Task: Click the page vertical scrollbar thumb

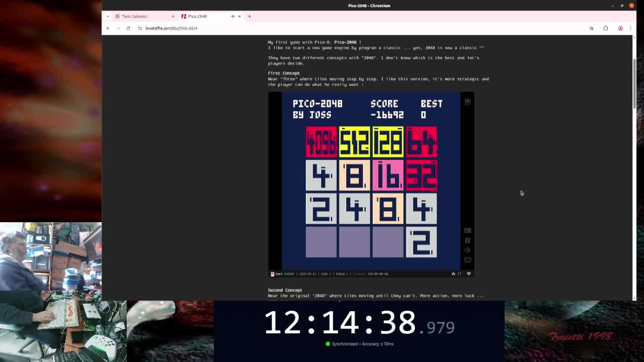Action: [634, 83]
